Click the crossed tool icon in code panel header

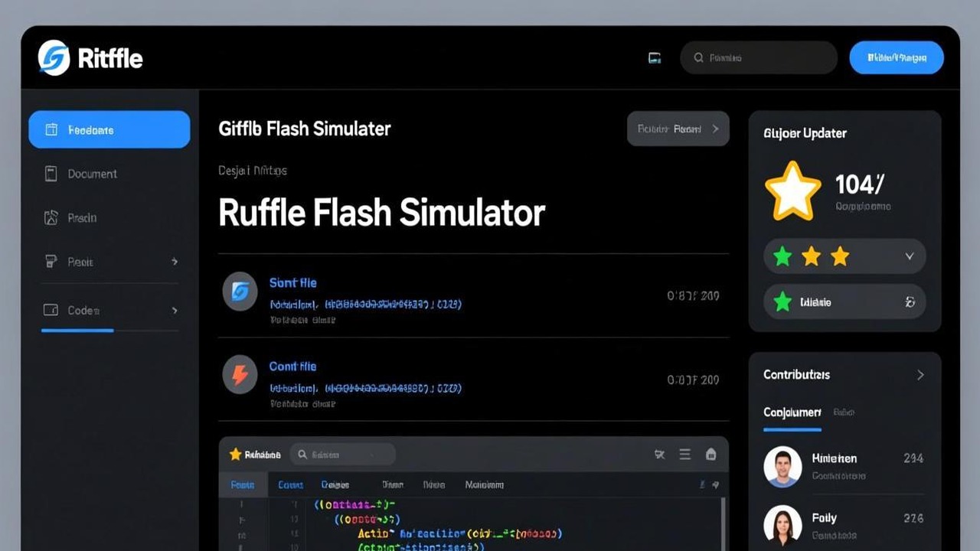coord(659,455)
